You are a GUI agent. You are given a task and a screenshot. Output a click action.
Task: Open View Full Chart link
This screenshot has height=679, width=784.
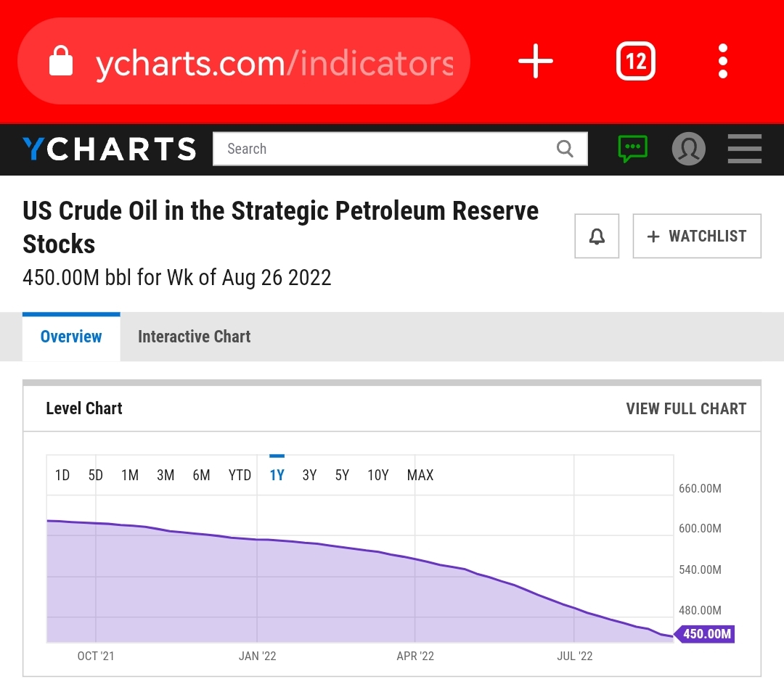[686, 408]
